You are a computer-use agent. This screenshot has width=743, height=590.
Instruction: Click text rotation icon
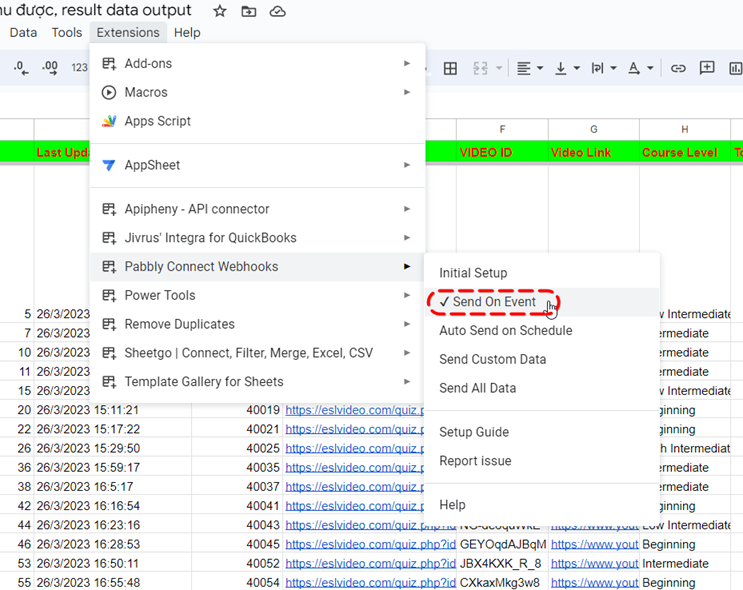coord(634,69)
